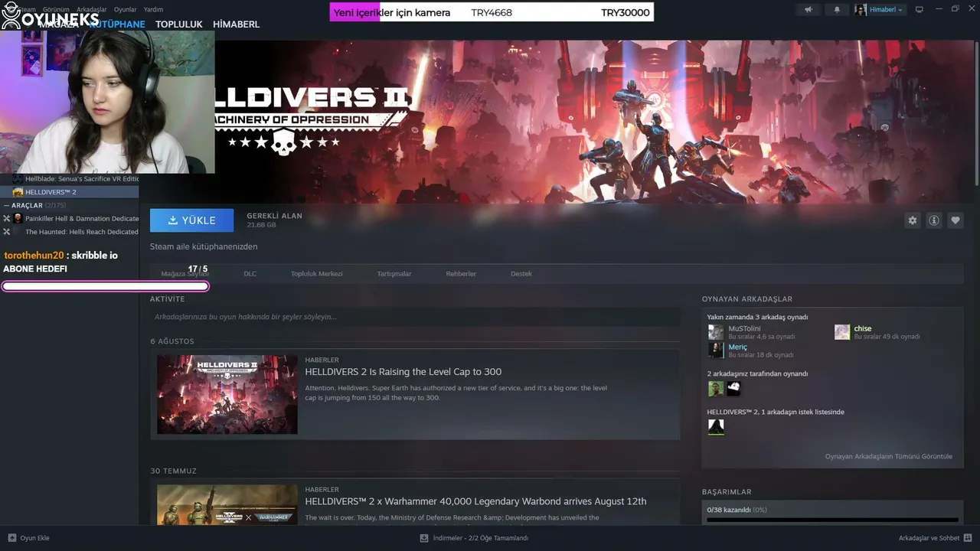
Task: Click Oyun Ekle add game label
Action: 34,538
